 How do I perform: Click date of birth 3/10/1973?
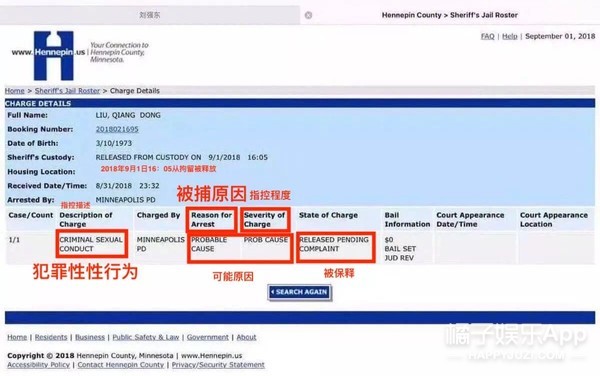114,143
